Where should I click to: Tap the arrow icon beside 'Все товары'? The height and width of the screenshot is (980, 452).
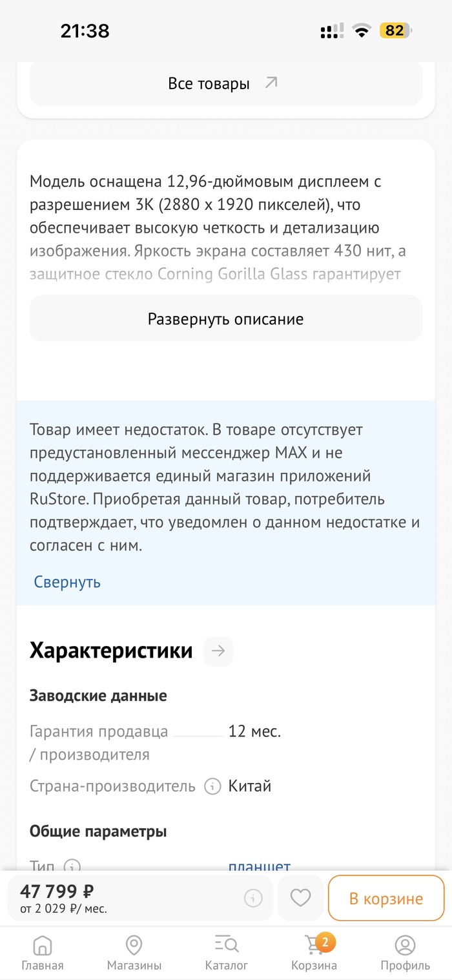(271, 83)
